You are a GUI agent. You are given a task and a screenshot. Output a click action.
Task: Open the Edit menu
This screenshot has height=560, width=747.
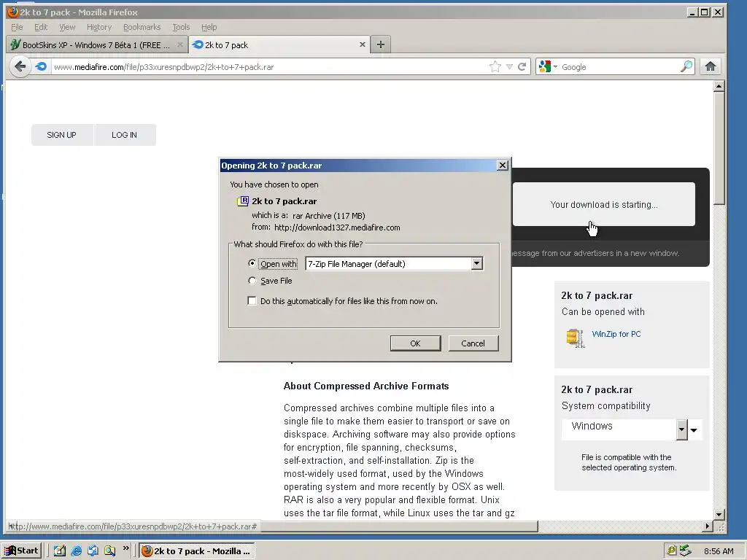41,27
